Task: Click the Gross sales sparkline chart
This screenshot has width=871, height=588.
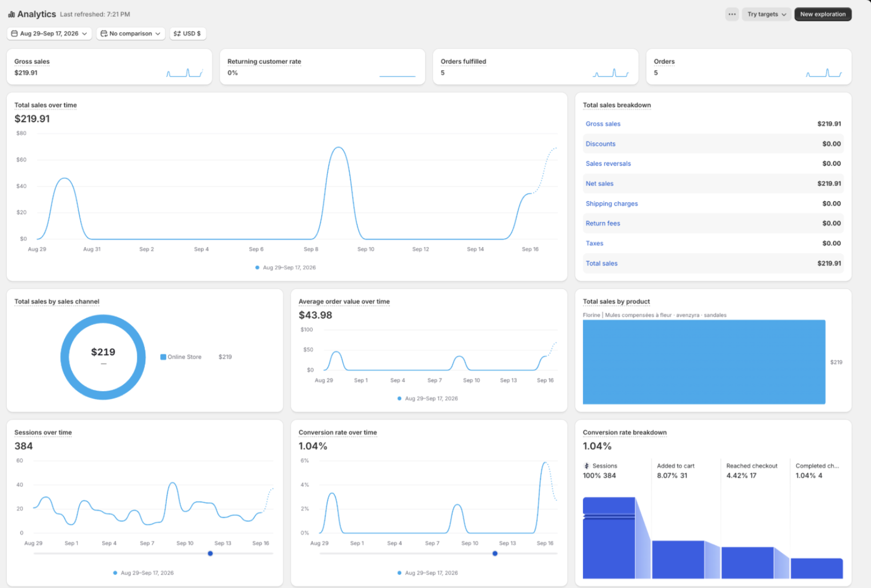Action: 185,72
